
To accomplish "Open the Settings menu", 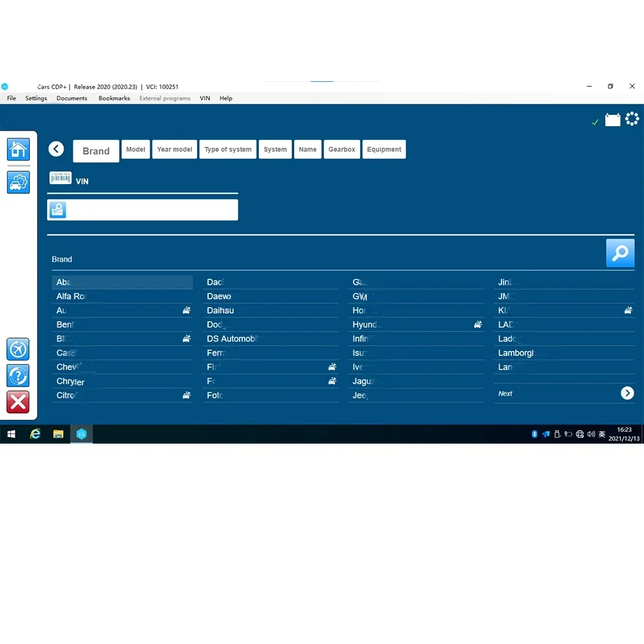I will tap(36, 98).
